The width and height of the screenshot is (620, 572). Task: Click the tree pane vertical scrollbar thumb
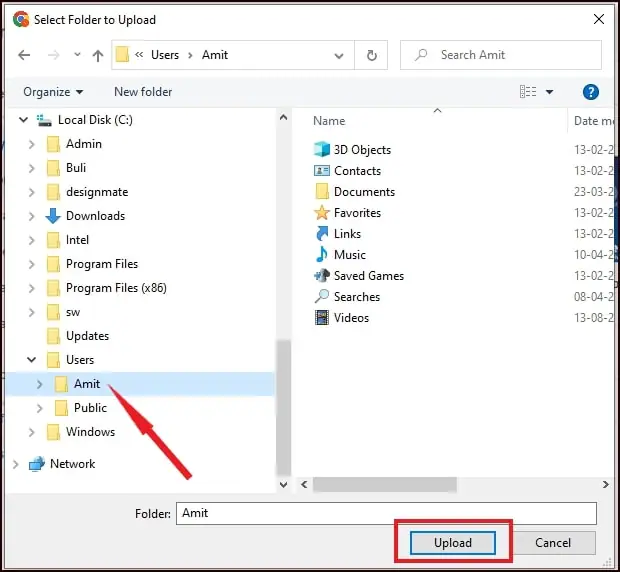coord(284,407)
